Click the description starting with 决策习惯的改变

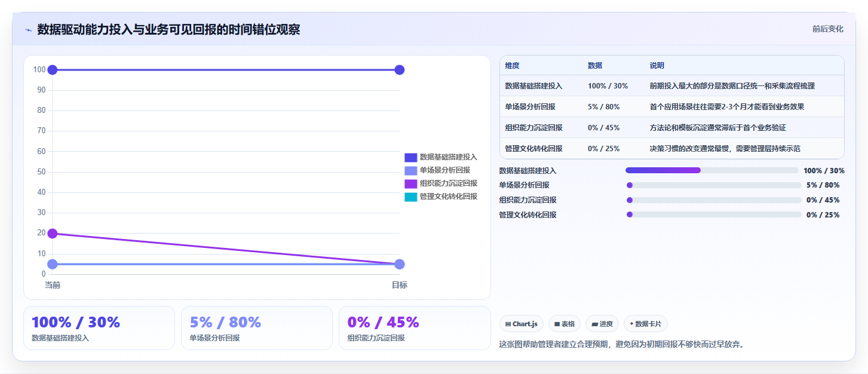pos(725,149)
